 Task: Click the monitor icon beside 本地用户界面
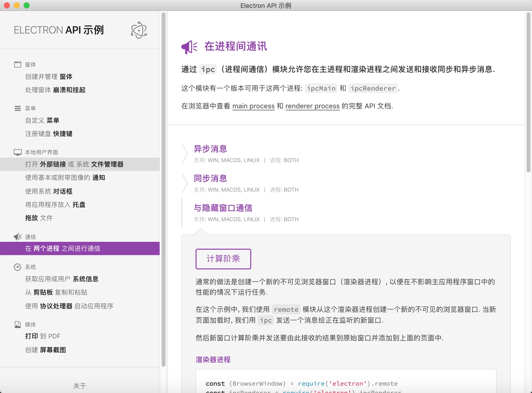[18, 152]
